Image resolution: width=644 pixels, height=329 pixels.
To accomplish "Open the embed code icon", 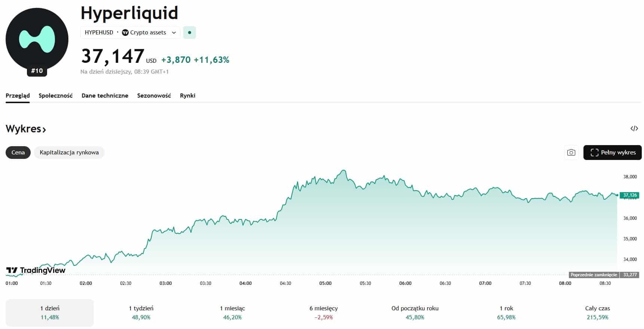I will (634, 129).
